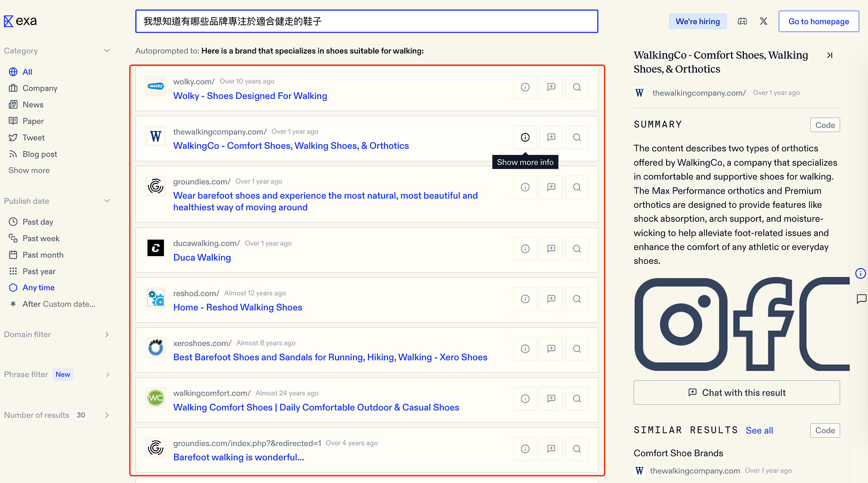Info icon for Xero Shoes result
Viewport: 868px width, 483px height.
pyautogui.click(x=525, y=349)
